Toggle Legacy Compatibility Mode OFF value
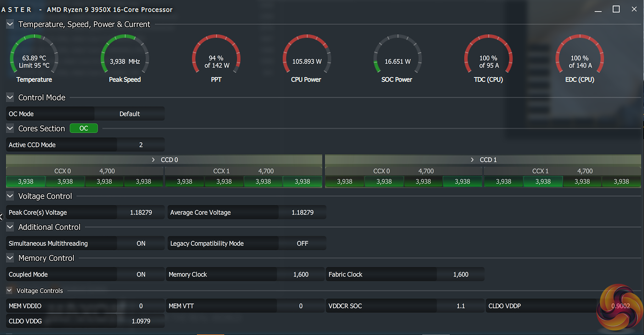 [x=302, y=244]
